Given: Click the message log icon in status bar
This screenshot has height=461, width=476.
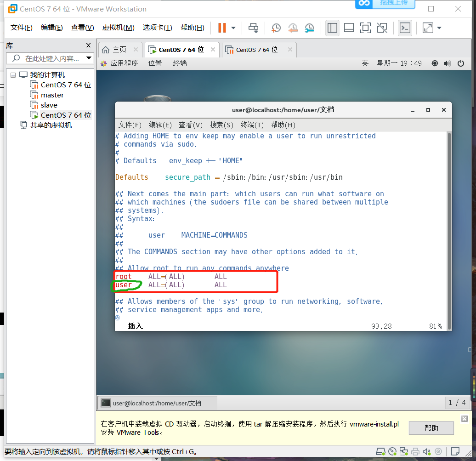Looking at the screenshot, I should coord(455,452).
